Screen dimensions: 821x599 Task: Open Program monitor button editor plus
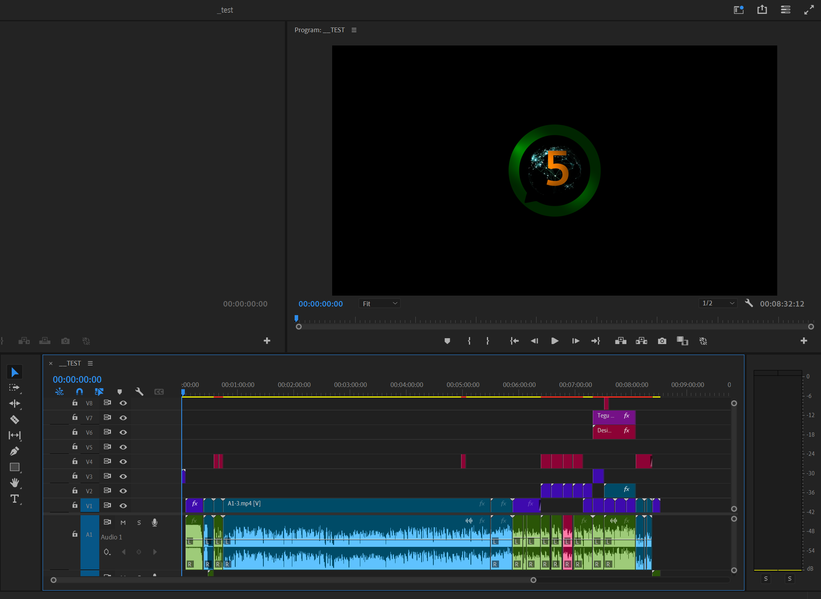(803, 341)
